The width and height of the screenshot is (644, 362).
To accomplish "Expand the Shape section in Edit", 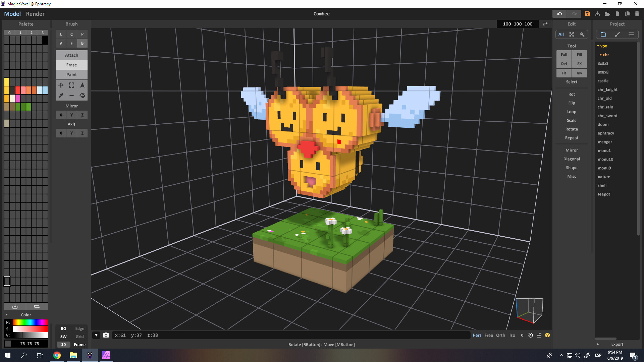I will click(x=572, y=168).
